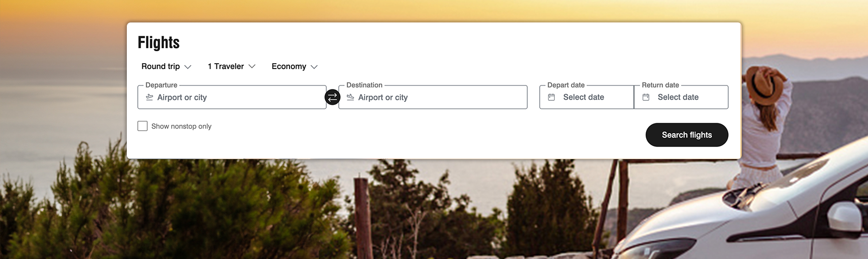Expand the Economy cabin class menu
The width and height of the screenshot is (868, 259).
pyautogui.click(x=294, y=66)
